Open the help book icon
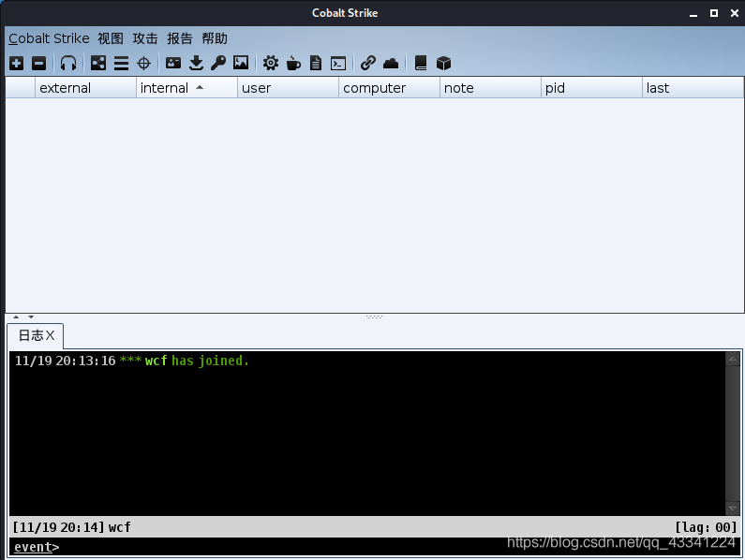The width and height of the screenshot is (745, 560). [421, 63]
